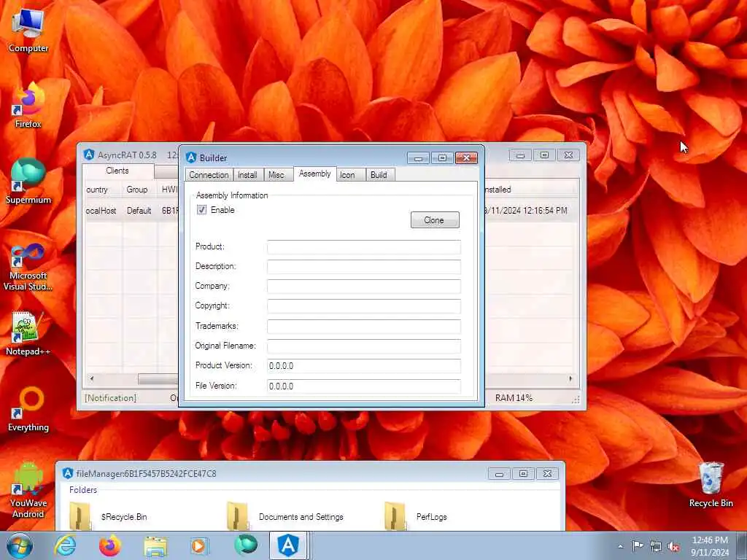Open the Clients tab in AsyncRAT window
Viewport: 747px width, 560px height.
[117, 171]
